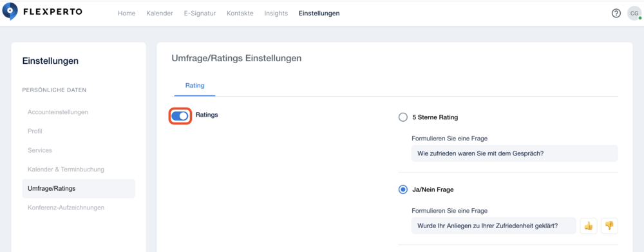Image resolution: width=644 pixels, height=252 pixels.
Task: Click the Flexperto logo icon
Action: pyautogui.click(x=10, y=11)
